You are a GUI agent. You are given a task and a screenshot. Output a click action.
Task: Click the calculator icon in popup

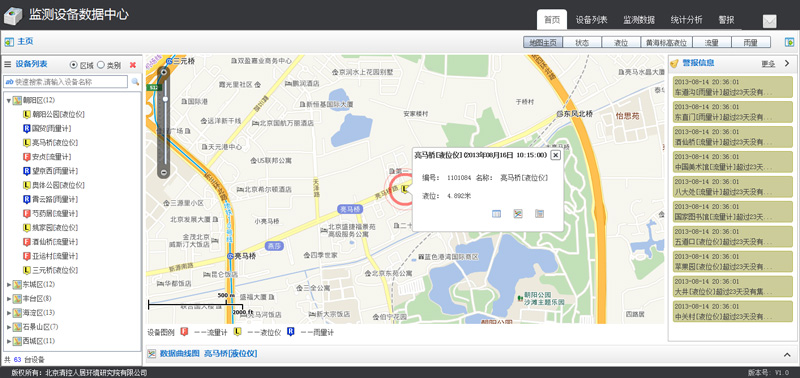tap(539, 214)
